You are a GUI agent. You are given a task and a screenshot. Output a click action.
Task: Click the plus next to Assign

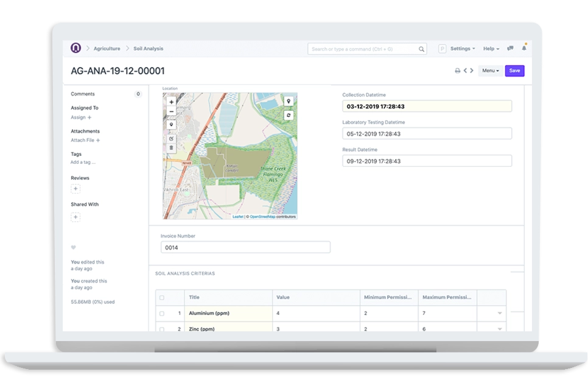[x=89, y=118]
